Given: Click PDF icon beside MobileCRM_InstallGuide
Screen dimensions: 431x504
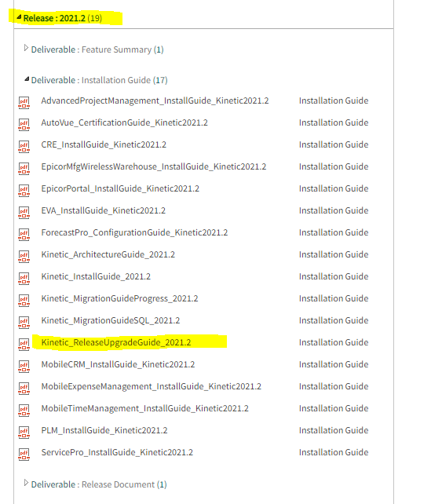Looking at the screenshot, I should coord(24,366).
